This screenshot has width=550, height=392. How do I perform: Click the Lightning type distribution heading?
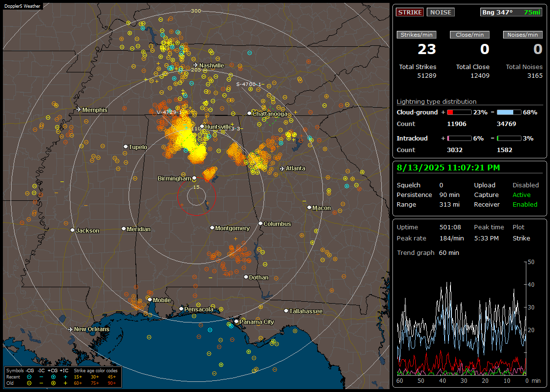[436, 101]
